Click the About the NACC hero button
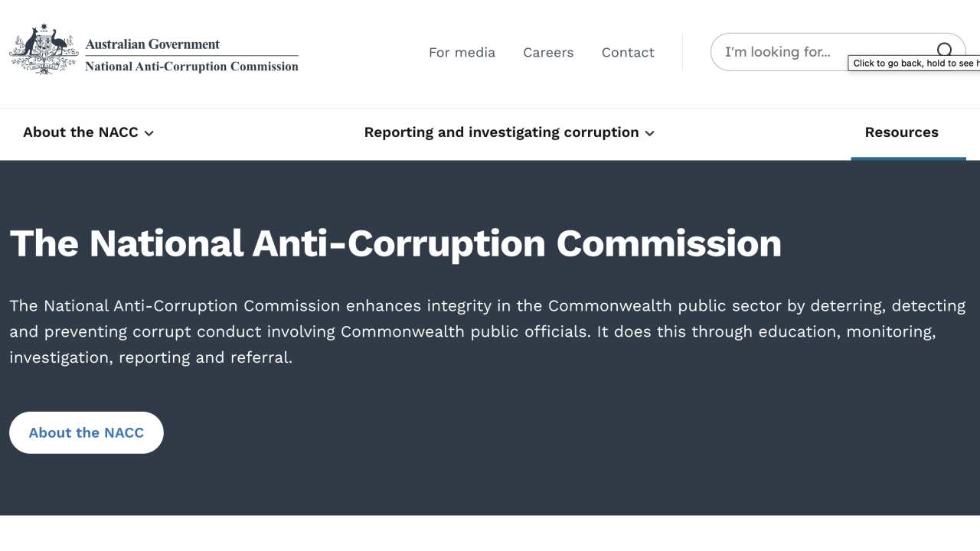Screen dimensions: 980x551 coord(86,432)
